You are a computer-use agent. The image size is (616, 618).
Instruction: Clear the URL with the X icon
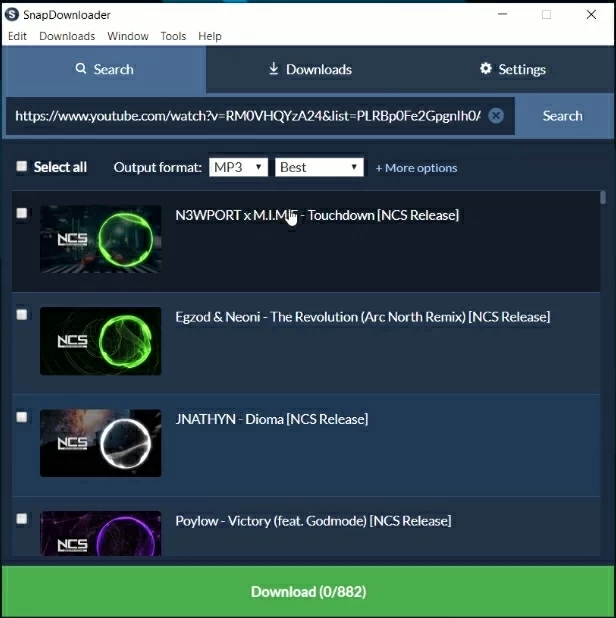click(496, 116)
